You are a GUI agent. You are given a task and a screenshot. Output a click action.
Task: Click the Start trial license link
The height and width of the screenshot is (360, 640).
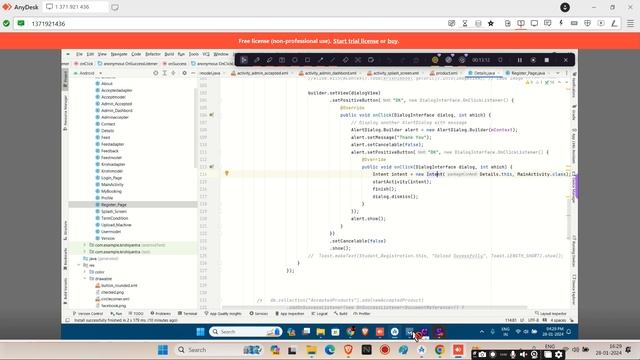[356, 41]
